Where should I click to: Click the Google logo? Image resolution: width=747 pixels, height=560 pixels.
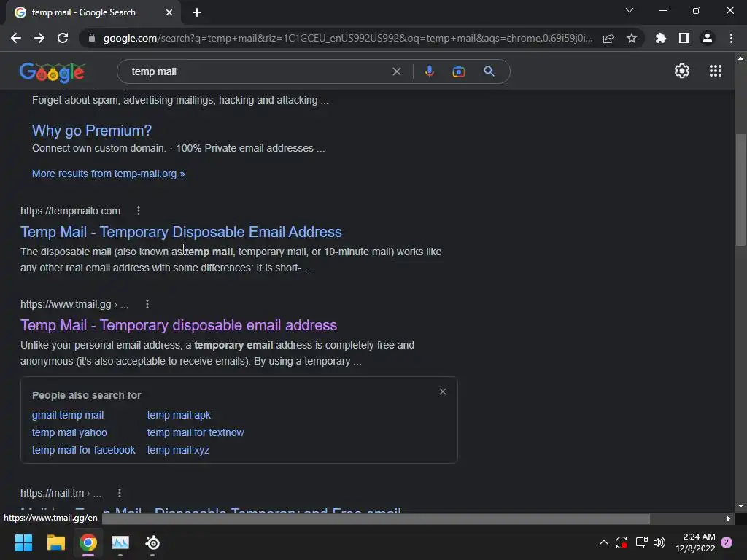coord(53,71)
